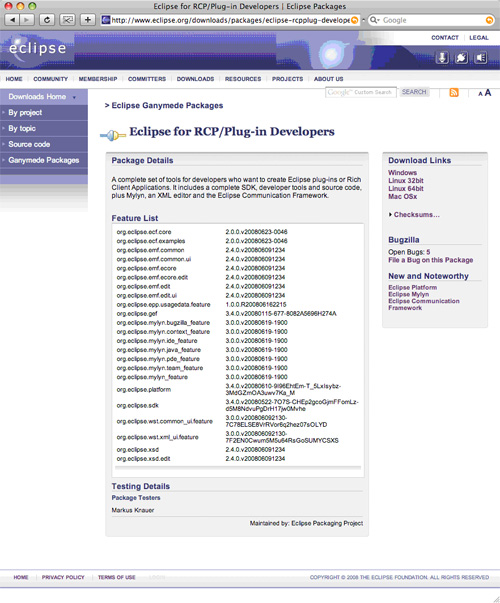500x603 pixels.
Task: Click footer PRIVACY POLICY link
Action: 63,577
